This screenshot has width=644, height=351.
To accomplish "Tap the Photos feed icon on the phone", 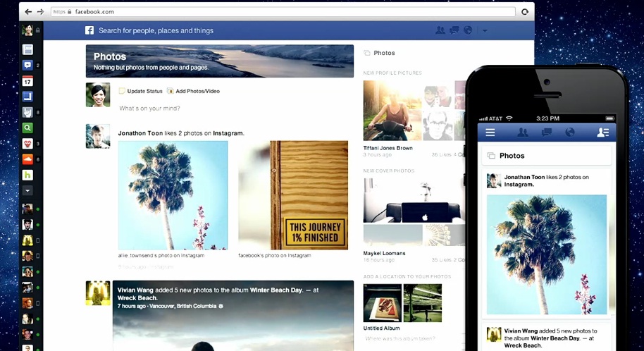I will point(491,156).
